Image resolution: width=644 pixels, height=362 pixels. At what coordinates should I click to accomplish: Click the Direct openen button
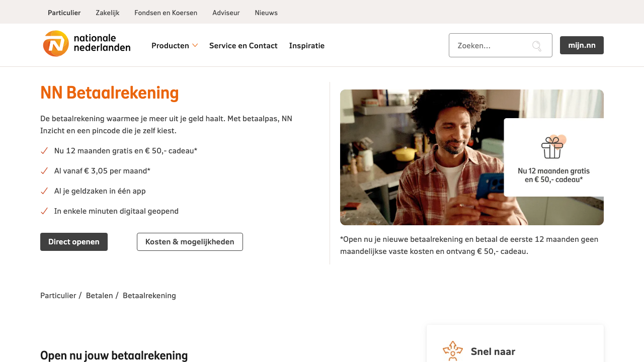74,242
